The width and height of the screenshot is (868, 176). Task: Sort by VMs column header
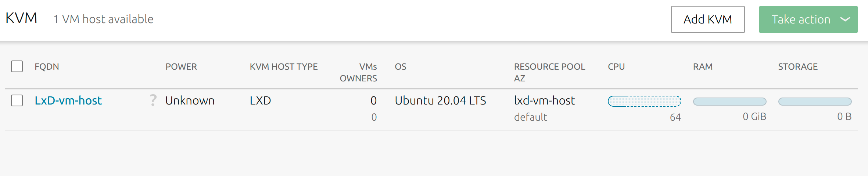(x=368, y=67)
